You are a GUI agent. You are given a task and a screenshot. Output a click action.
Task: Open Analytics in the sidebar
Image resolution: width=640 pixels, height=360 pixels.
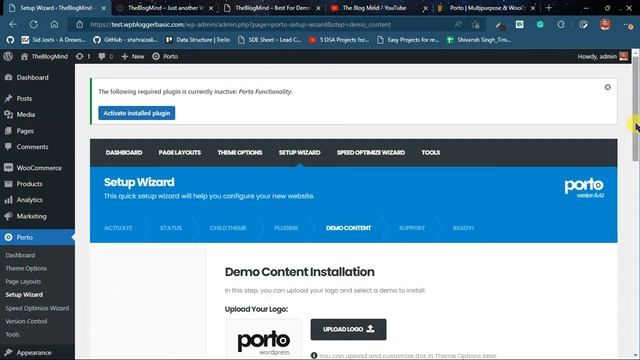29,200
